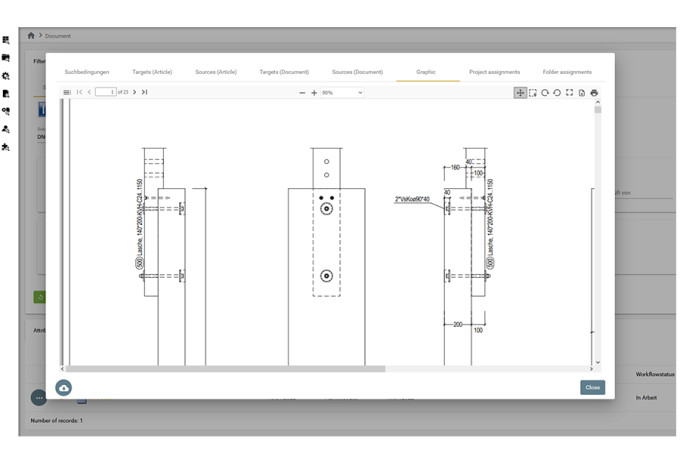Enable the marquee selection tool
Image resolution: width=680 pixels, height=453 pixels.
[x=533, y=93]
